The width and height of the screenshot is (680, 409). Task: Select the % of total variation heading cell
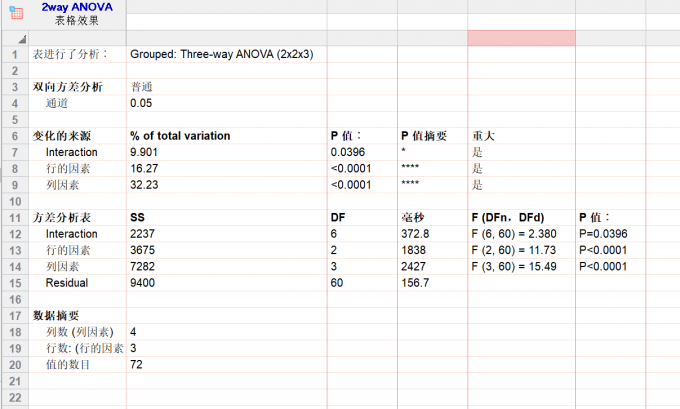pos(180,136)
